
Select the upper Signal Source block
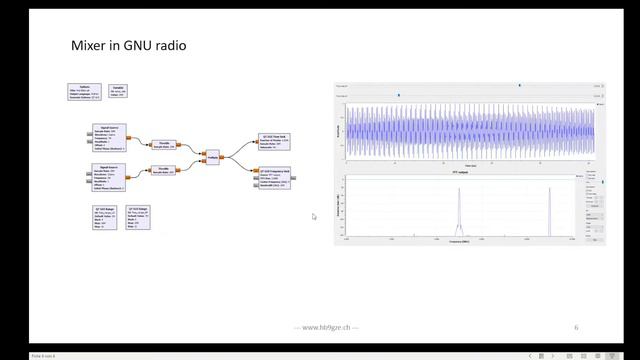click(x=109, y=138)
